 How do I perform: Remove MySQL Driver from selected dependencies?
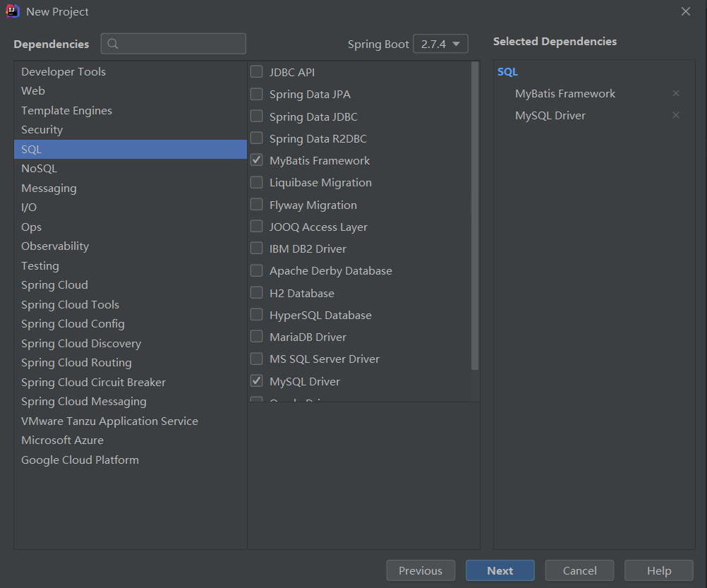tap(675, 116)
